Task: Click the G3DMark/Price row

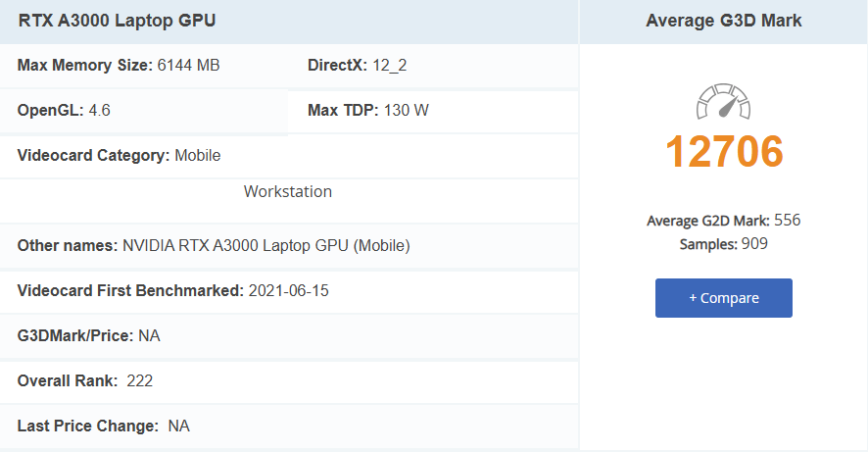Action: tap(88, 335)
